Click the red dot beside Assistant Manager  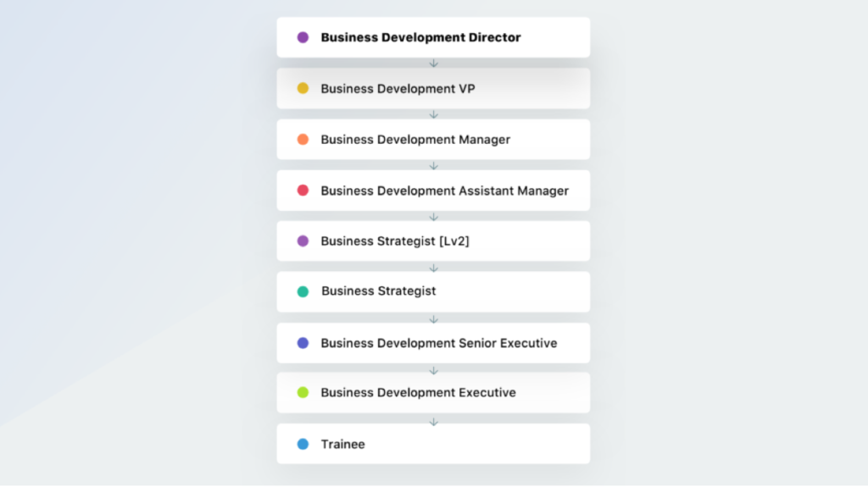coord(303,191)
